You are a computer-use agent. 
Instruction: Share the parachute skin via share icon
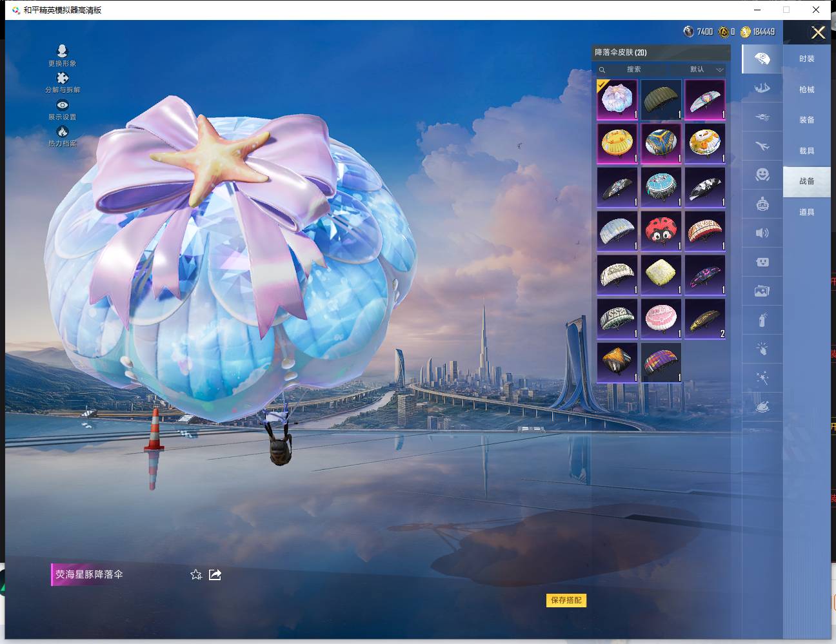click(x=215, y=574)
